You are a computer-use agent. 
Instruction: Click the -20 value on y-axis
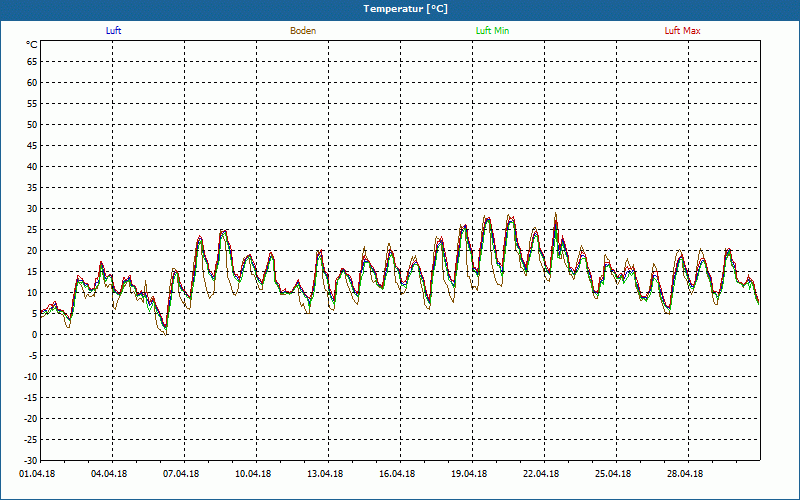tap(31, 418)
